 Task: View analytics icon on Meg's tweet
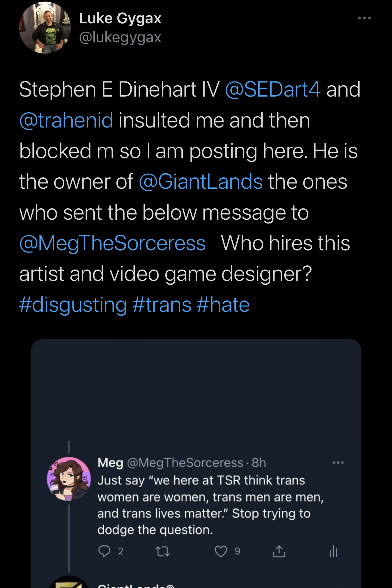coord(333,551)
